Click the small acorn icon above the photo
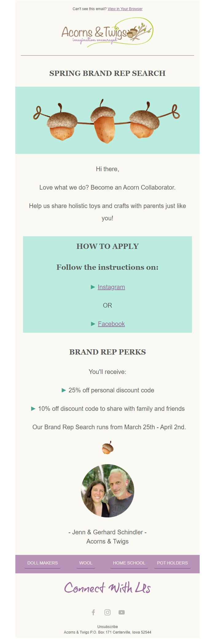215x644 pixels. [107, 448]
